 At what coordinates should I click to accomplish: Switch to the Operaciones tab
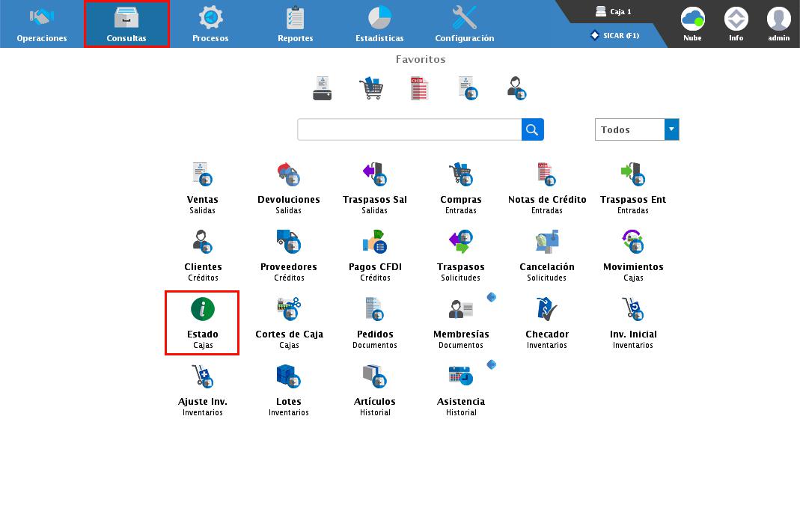click(x=42, y=24)
